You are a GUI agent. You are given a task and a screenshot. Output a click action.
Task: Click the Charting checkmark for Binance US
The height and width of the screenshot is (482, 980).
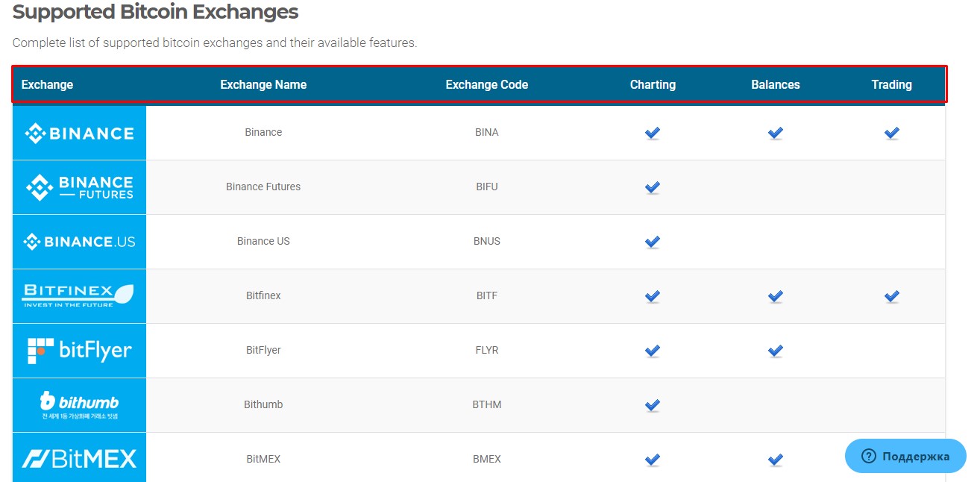(x=653, y=242)
